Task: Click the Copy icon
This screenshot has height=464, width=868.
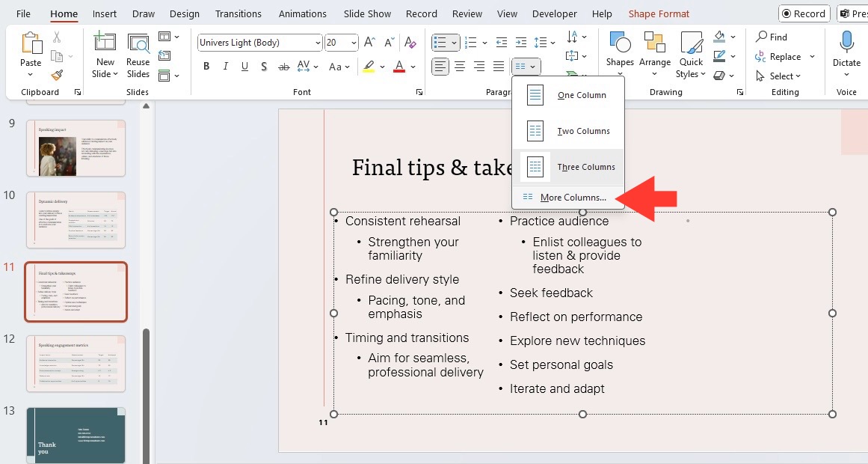Action: (x=57, y=56)
